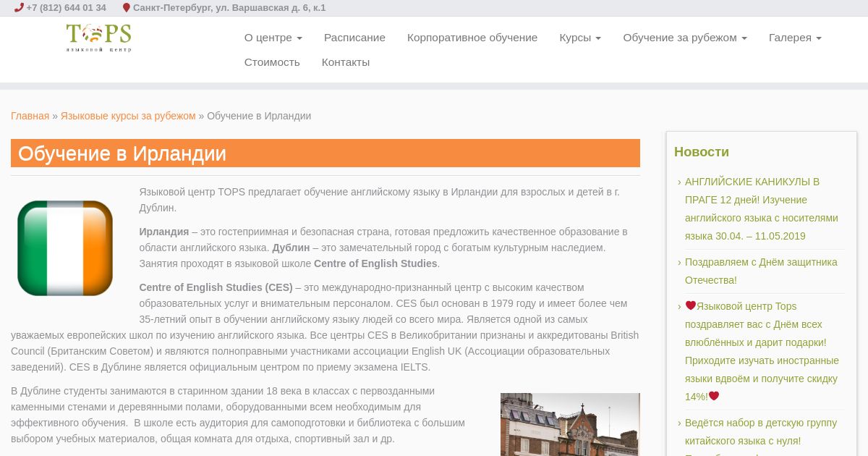
Task: Open news about Днём всех влюблённых
Action: click(762, 351)
